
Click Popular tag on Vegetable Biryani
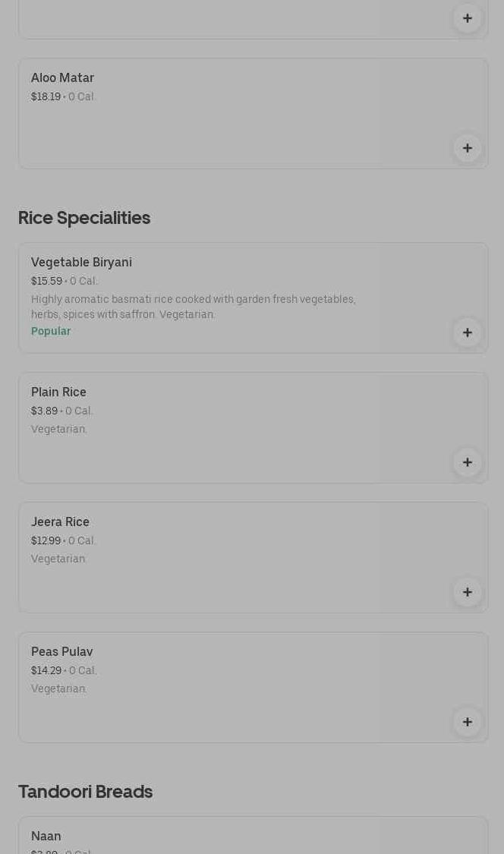click(51, 331)
